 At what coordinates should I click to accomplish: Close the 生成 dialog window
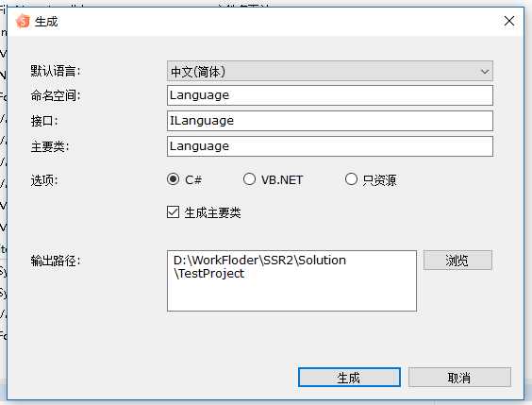coord(509,21)
